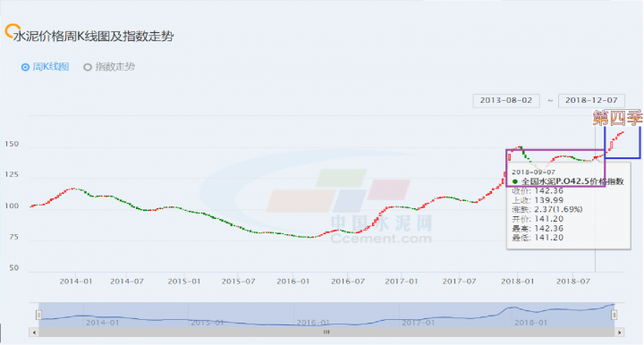The image size is (644, 345).
Task: Click the tooltip 开价 141.20 line
Action: (x=538, y=219)
